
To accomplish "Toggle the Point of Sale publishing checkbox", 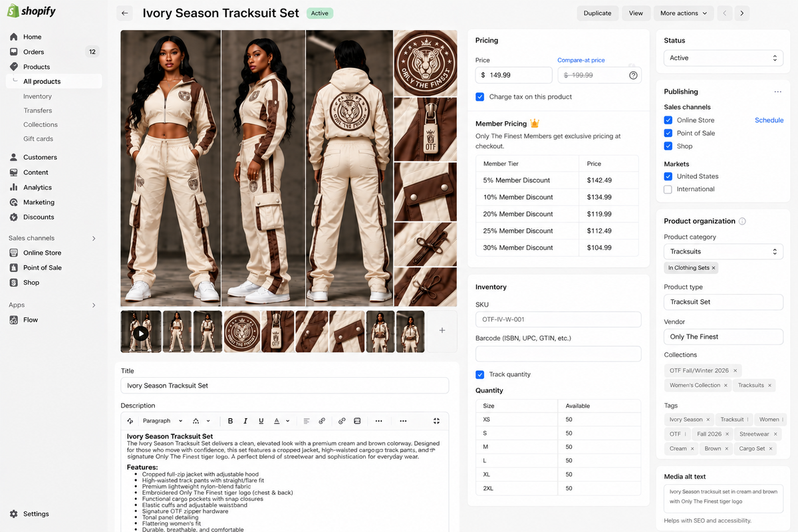I will pos(668,133).
